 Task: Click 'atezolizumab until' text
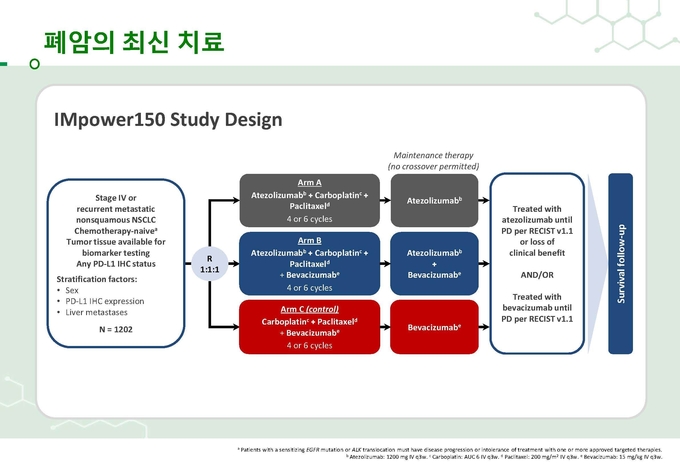[x=537, y=220]
